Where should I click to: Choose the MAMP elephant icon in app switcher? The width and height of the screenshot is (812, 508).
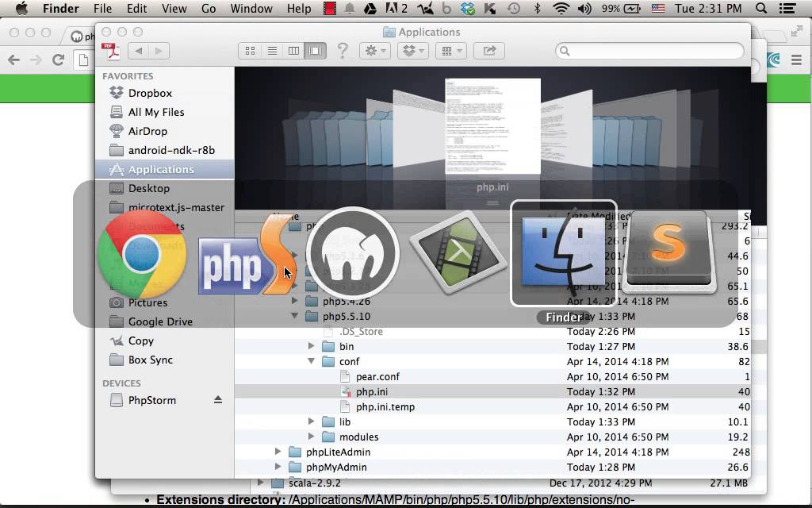pyautogui.click(x=353, y=254)
